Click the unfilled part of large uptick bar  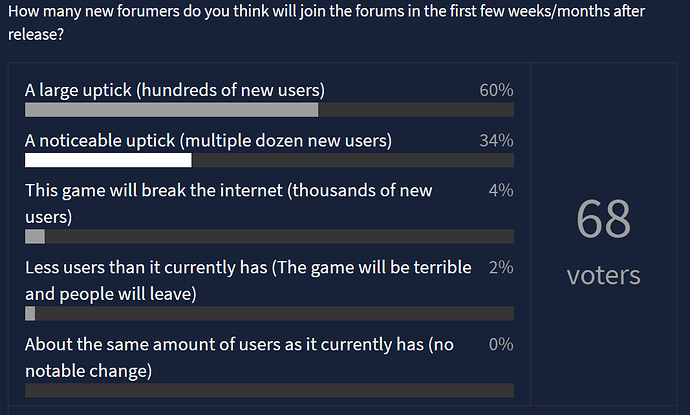tap(416, 110)
